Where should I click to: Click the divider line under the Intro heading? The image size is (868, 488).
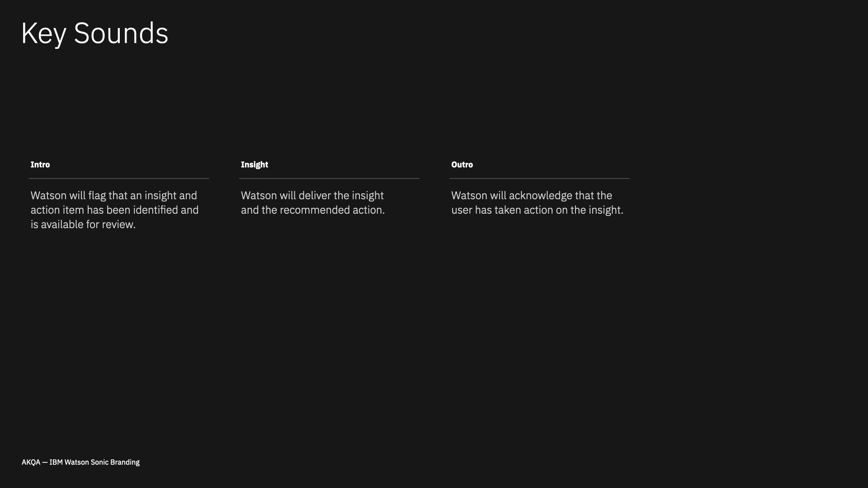[119, 178]
